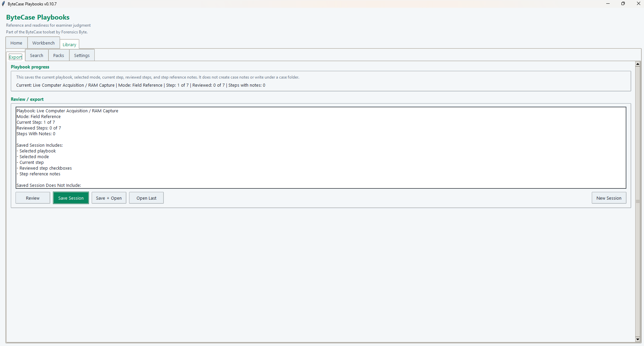Click the 'Steps With Notes: 0' line
This screenshot has height=346, width=644.
pyautogui.click(x=36, y=134)
